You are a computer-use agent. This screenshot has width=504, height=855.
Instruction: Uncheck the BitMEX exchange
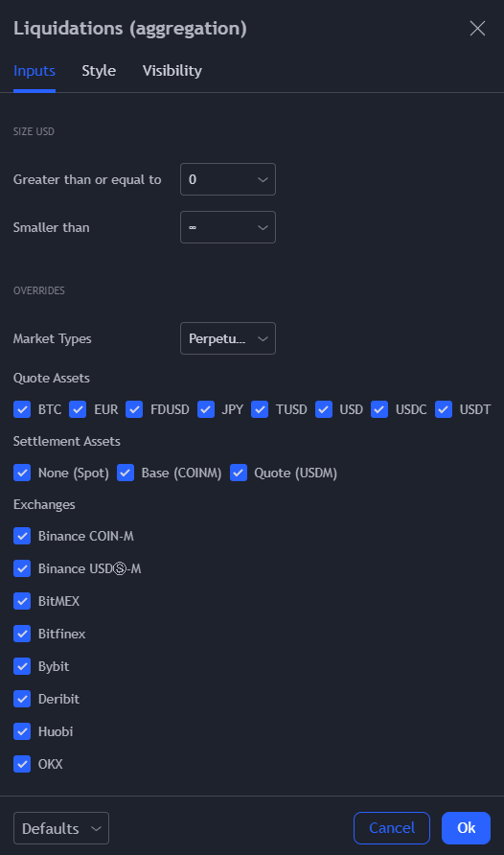(22, 601)
